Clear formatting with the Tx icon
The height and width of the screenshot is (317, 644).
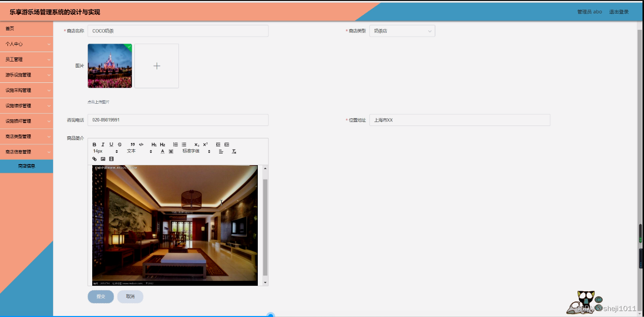pos(233,151)
